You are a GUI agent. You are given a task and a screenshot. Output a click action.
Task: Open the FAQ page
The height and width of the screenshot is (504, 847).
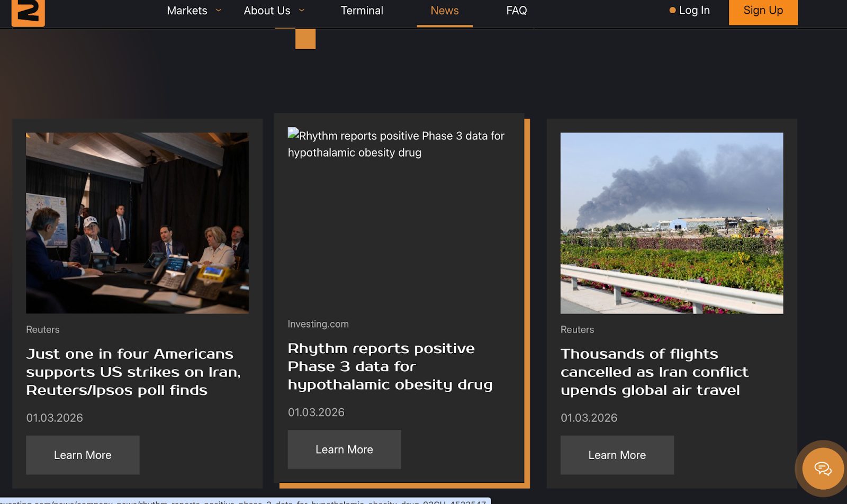pyautogui.click(x=516, y=11)
